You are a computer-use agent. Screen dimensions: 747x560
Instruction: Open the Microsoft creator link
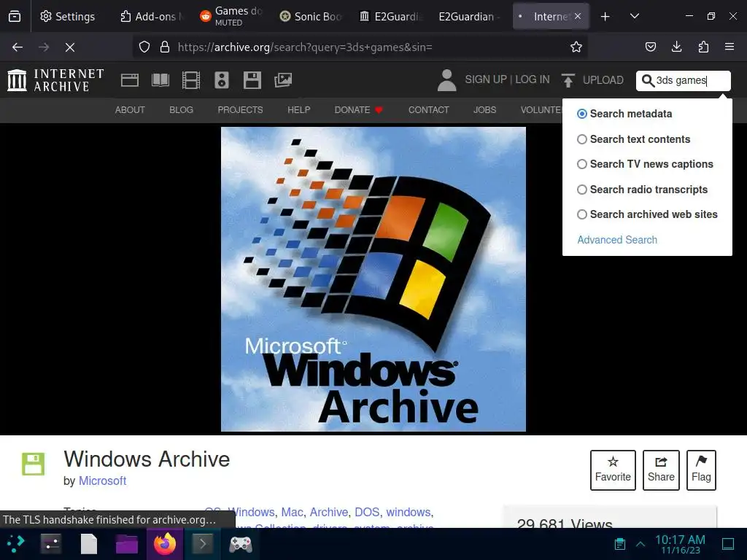click(102, 481)
